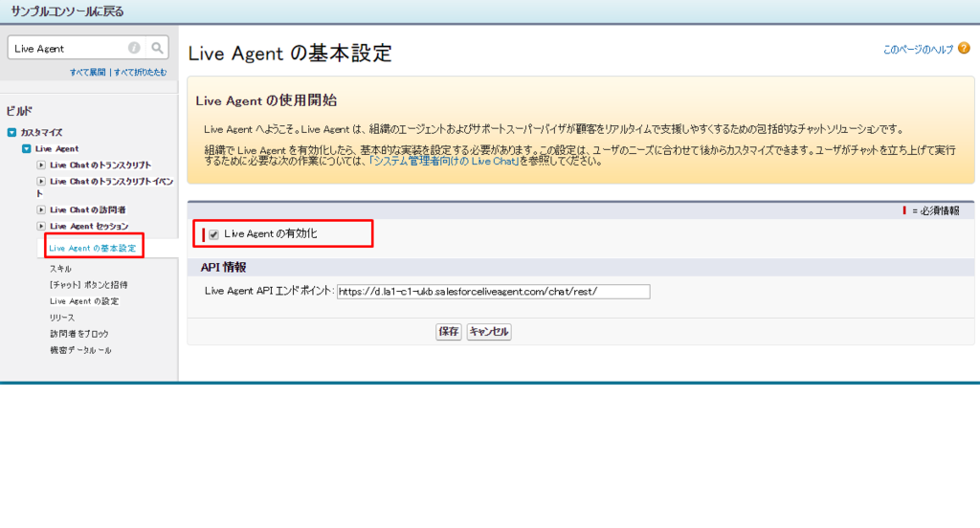Click the 保存 button
The height and width of the screenshot is (528, 980).
point(448,331)
